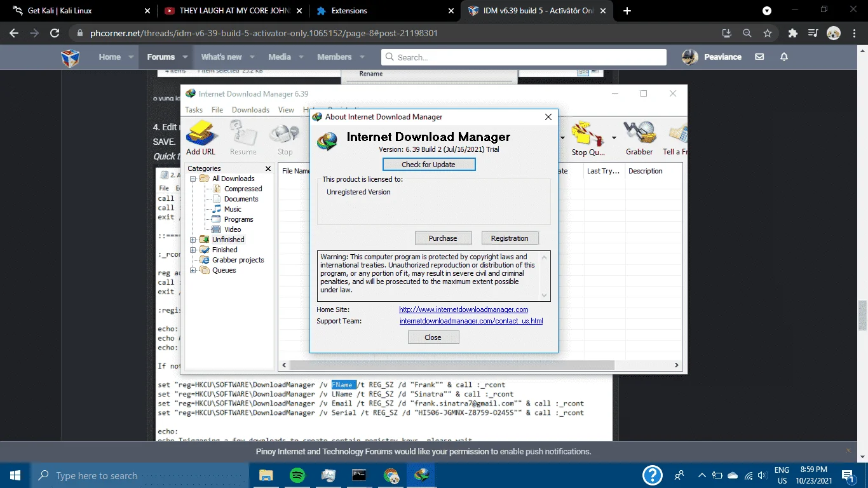This screenshot has width=868, height=488.
Task: Open the What's new dropdown arrow
Action: (x=252, y=57)
